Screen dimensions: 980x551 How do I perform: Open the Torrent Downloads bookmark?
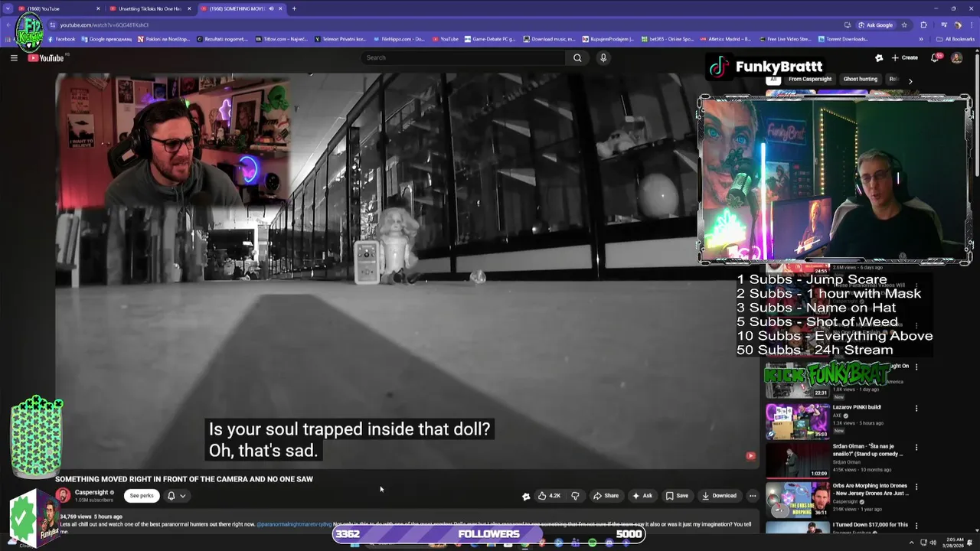(x=843, y=39)
